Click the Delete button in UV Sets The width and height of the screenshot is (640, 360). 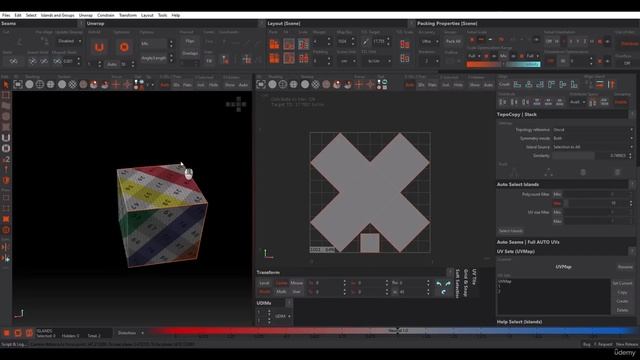pyautogui.click(x=622, y=310)
